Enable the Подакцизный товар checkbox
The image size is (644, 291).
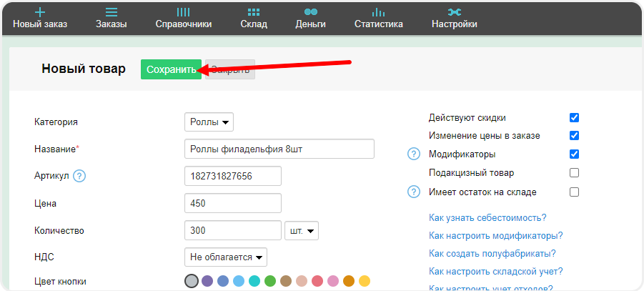pyautogui.click(x=574, y=173)
